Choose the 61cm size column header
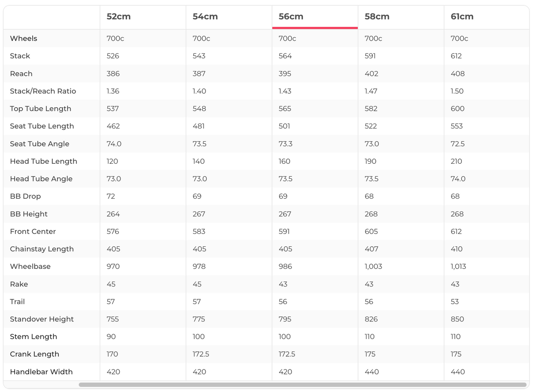536x392 pixels. (x=462, y=17)
